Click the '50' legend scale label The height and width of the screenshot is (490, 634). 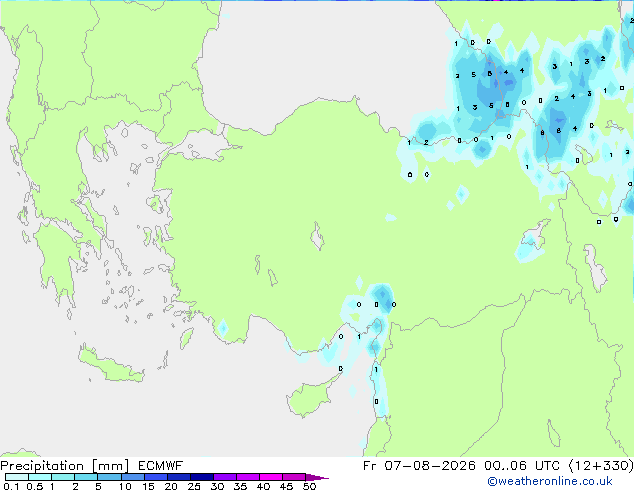309,486
